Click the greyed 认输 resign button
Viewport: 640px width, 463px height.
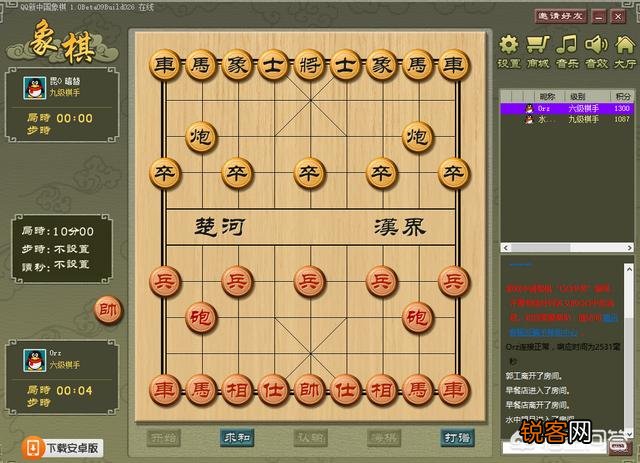[310, 438]
